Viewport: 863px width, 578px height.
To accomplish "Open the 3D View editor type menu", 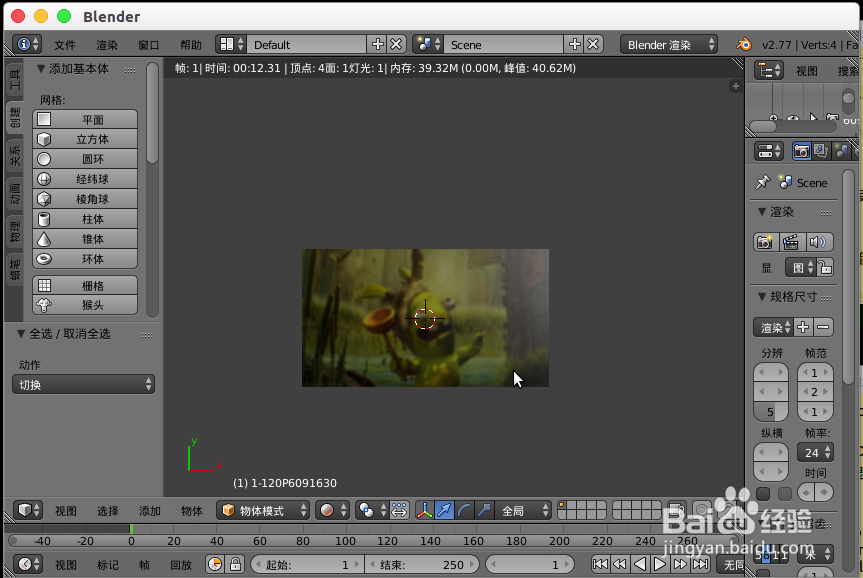I will 28,510.
